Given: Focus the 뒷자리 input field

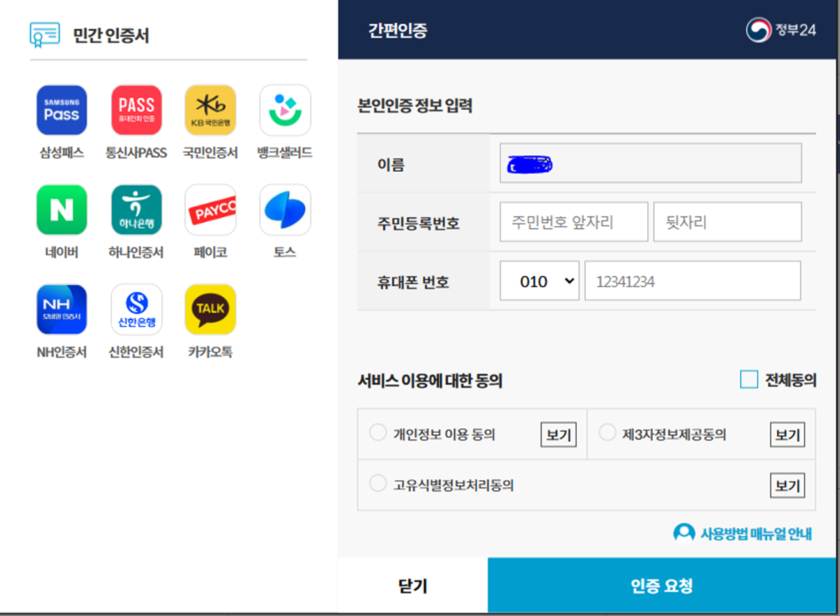Looking at the screenshot, I should (727, 222).
